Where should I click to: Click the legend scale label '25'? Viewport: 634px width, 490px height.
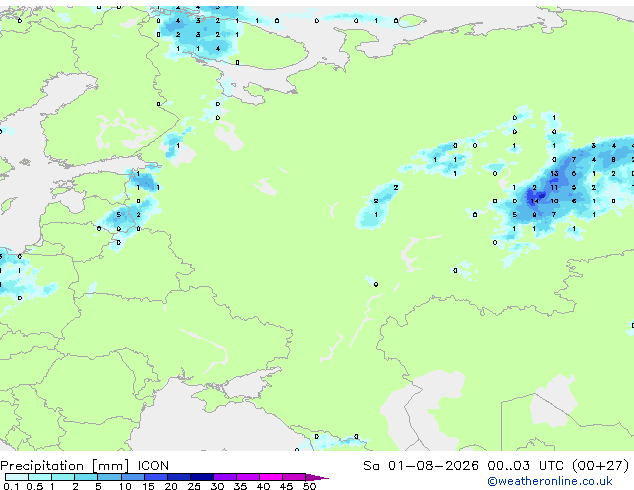pyautogui.click(x=194, y=486)
